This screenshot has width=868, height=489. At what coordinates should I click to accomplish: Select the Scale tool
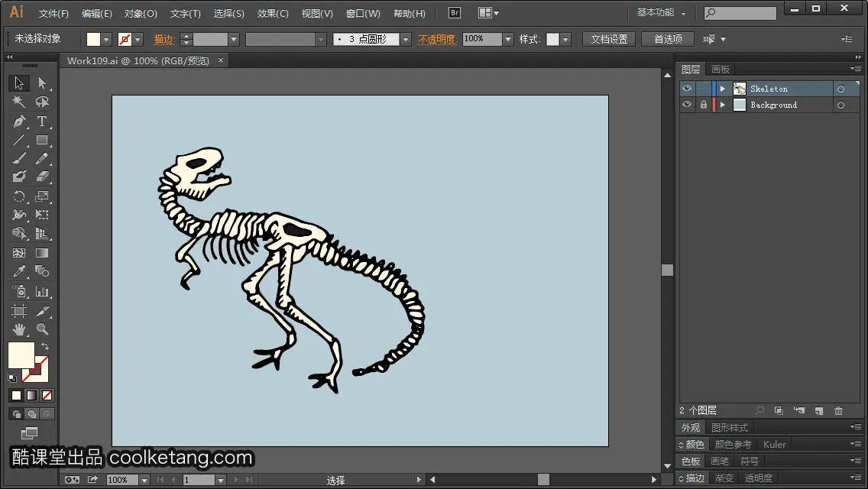[x=42, y=196]
